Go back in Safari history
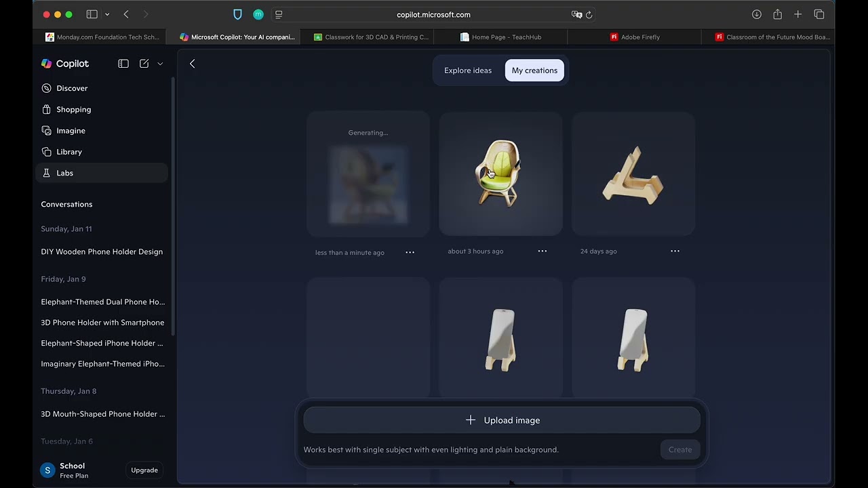Viewport: 868px width, 488px height. (x=126, y=14)
